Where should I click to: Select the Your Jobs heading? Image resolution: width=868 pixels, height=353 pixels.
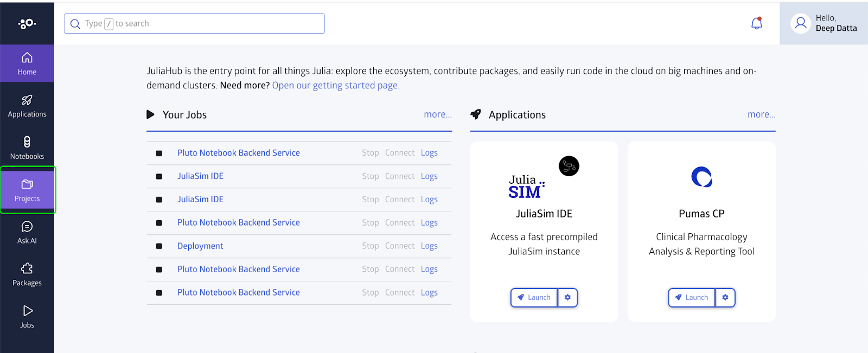(x=184, y=115)
